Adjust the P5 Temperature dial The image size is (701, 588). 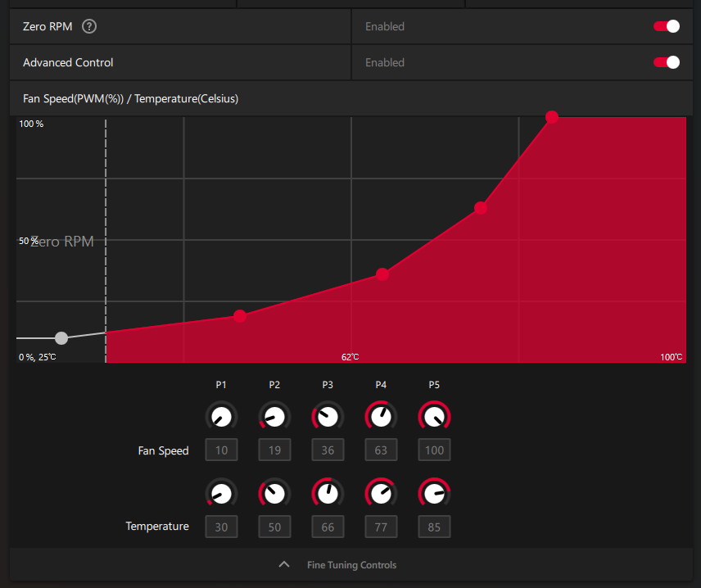(434, 494)
